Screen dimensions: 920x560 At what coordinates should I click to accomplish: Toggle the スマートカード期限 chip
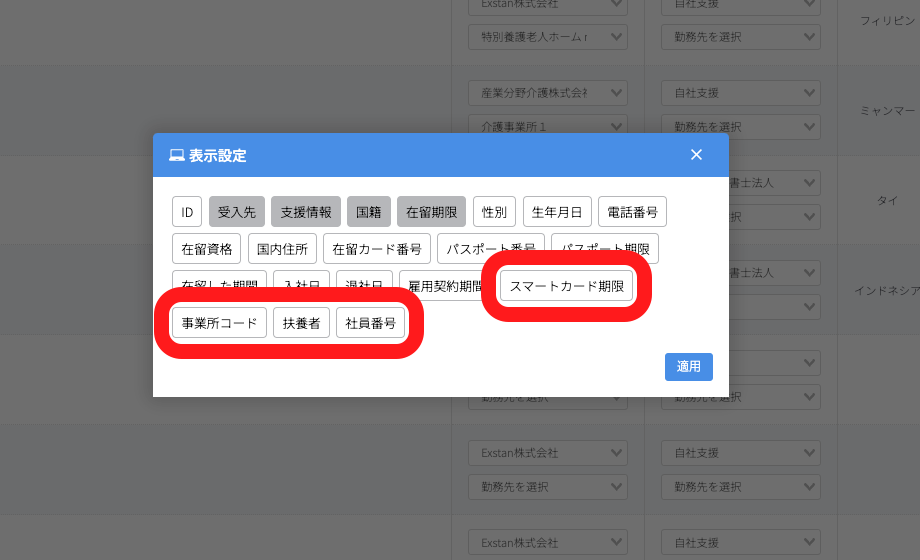click(x=566, y=286)
